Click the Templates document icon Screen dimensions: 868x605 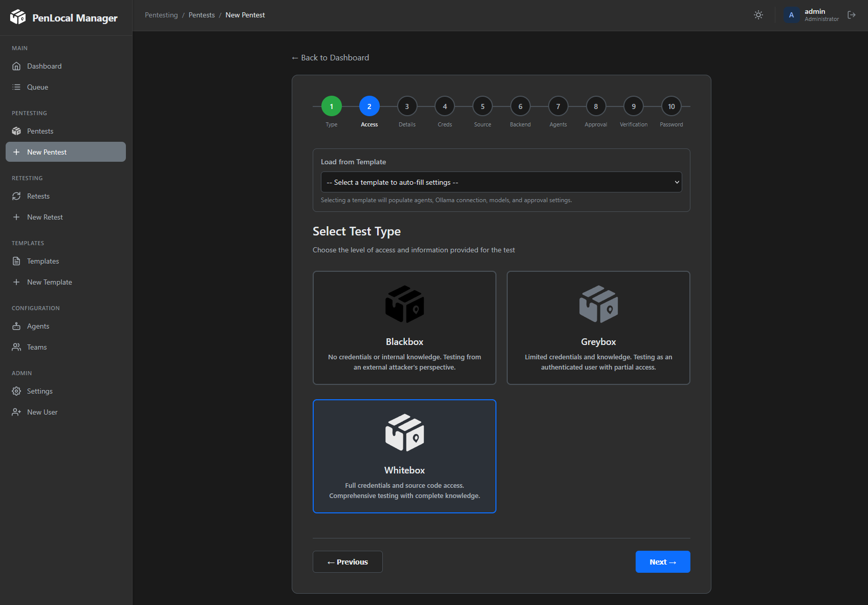tap(17, 261)
